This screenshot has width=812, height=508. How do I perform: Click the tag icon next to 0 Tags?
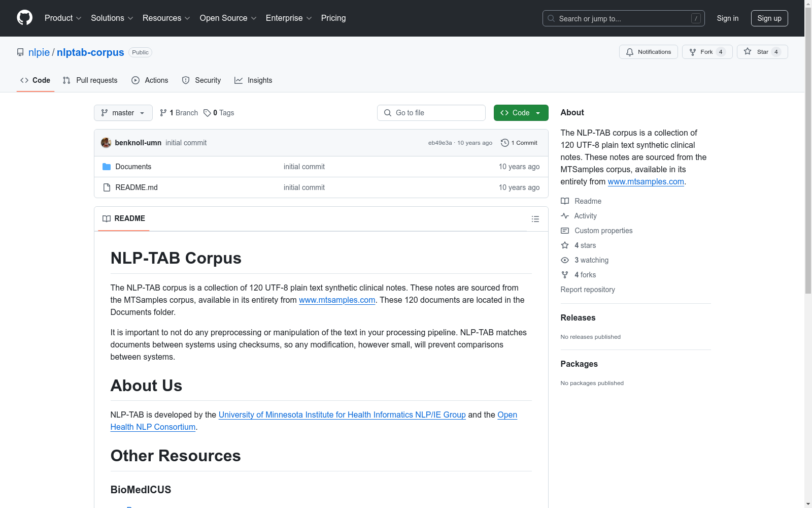207,113
